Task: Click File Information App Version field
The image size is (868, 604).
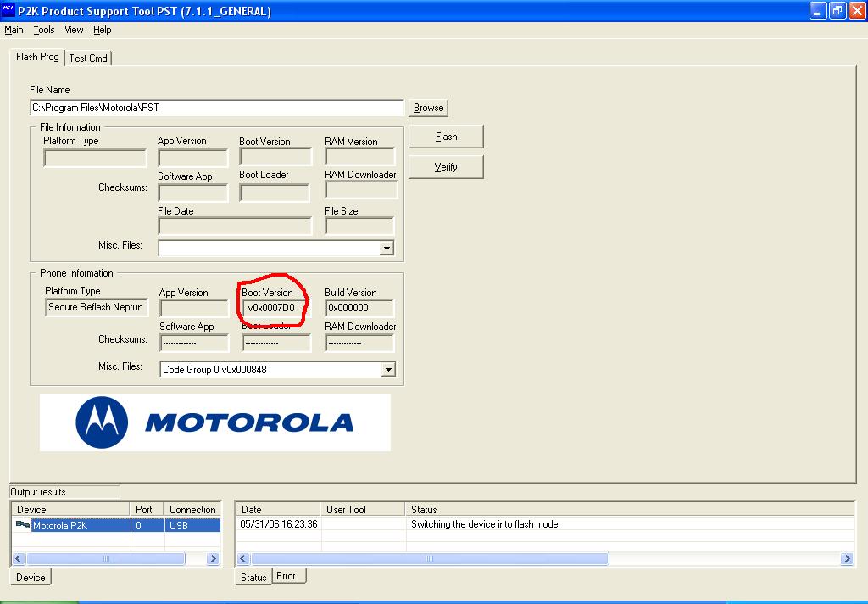Action: 193,158
